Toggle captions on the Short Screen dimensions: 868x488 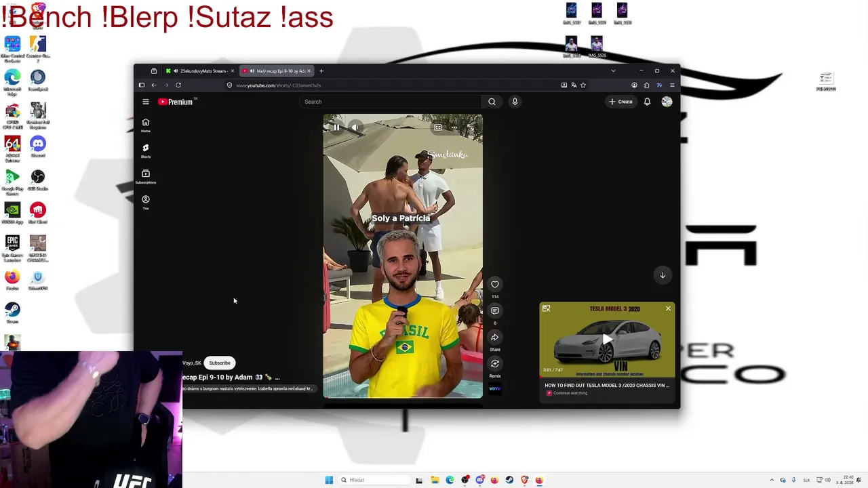438,127
